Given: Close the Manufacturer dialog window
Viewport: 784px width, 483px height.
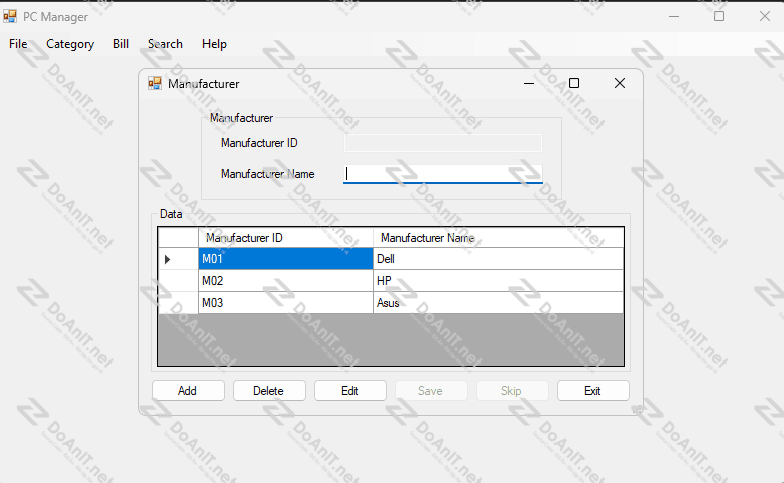Looking at the screenshot, I should tap(620, 84).
